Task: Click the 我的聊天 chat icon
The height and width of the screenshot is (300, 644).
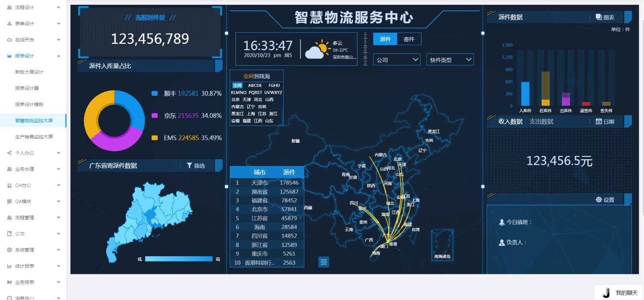Action: [606, 293]
